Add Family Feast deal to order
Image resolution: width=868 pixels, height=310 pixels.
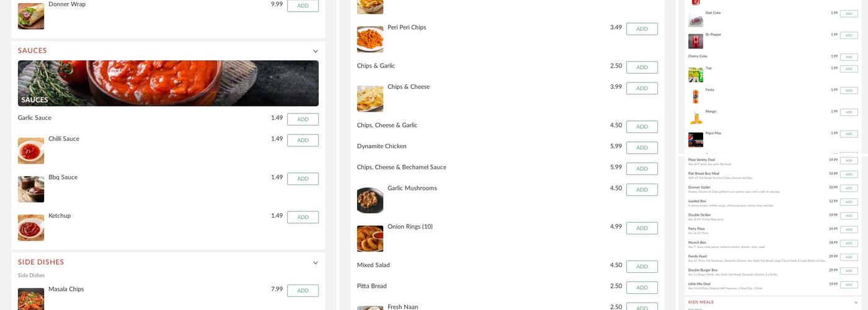(849, 257)
